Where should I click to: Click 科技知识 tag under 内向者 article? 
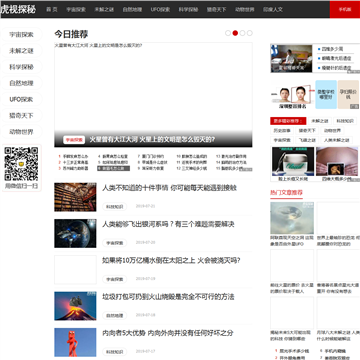click(115, 352)
